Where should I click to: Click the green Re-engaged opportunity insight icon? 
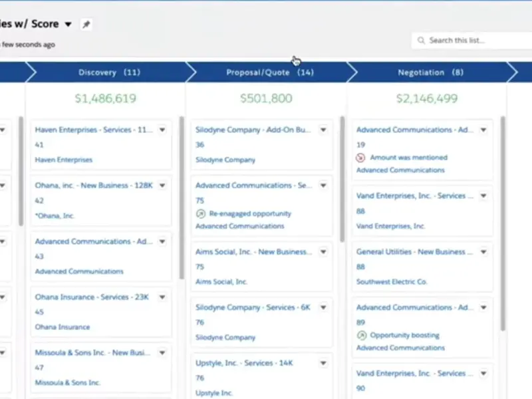click(x=200, y=214)
